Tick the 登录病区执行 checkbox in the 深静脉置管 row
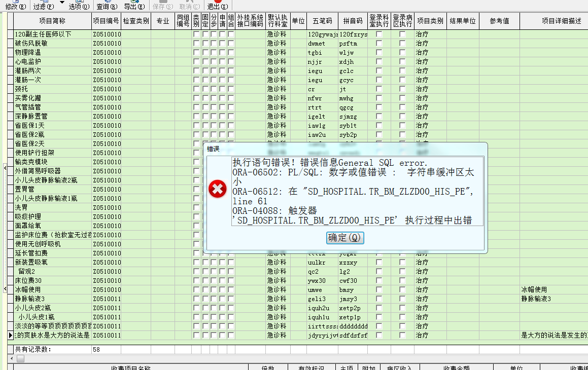Image resolution: width=588 pixels, height=370 pixels. (402, 116)
